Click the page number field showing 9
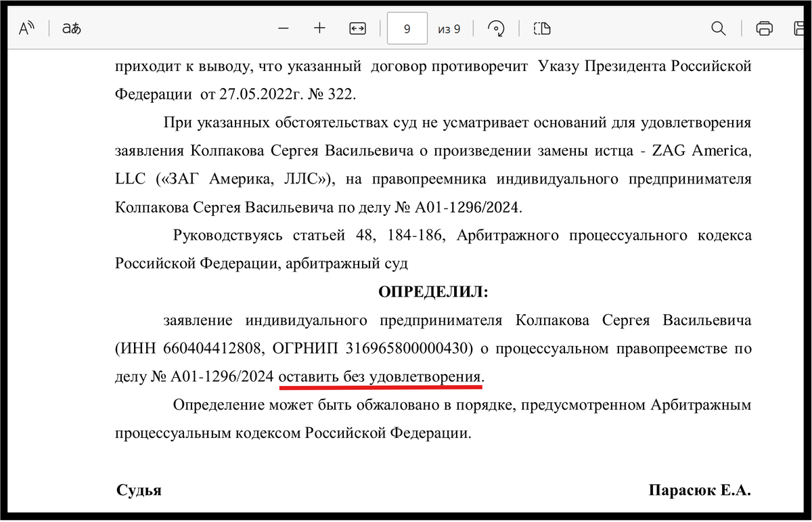Viewport: 812px width, 522px height. click(407, 28)
